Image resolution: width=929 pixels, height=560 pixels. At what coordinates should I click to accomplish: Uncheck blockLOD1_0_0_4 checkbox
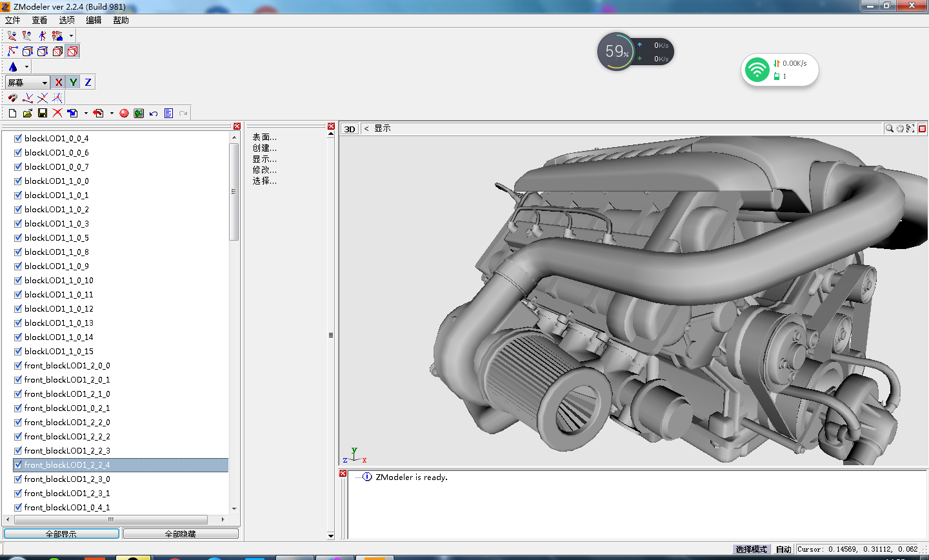pos(18,138)
